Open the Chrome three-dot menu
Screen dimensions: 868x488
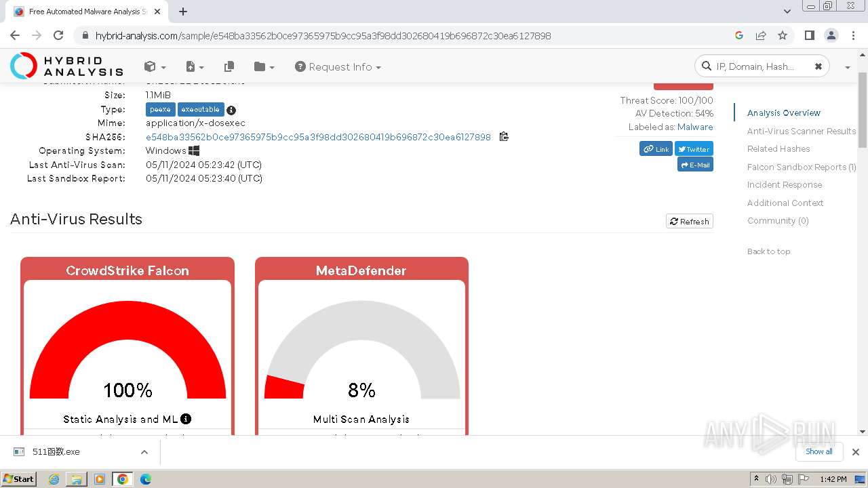click(x=852, y=35)
